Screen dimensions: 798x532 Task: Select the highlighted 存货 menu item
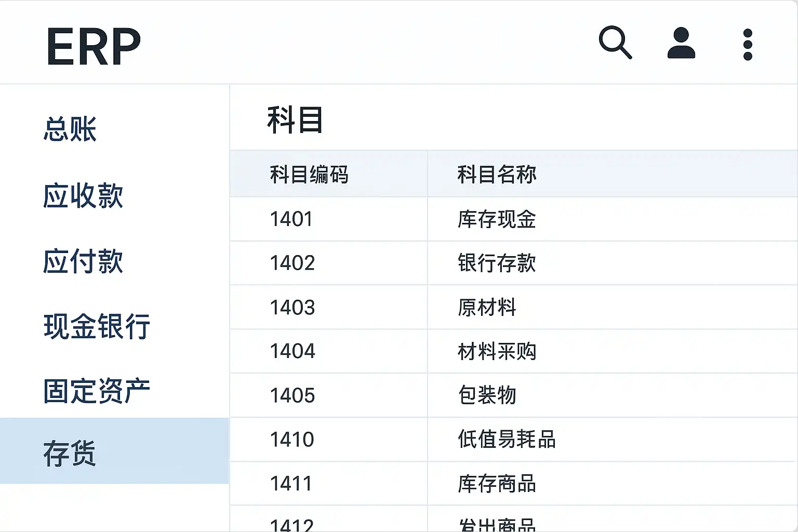click(x=70, y=453)
